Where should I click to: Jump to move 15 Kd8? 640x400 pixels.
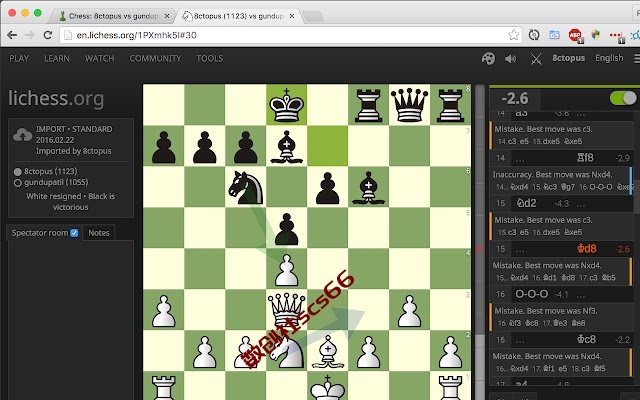(587, 248)
